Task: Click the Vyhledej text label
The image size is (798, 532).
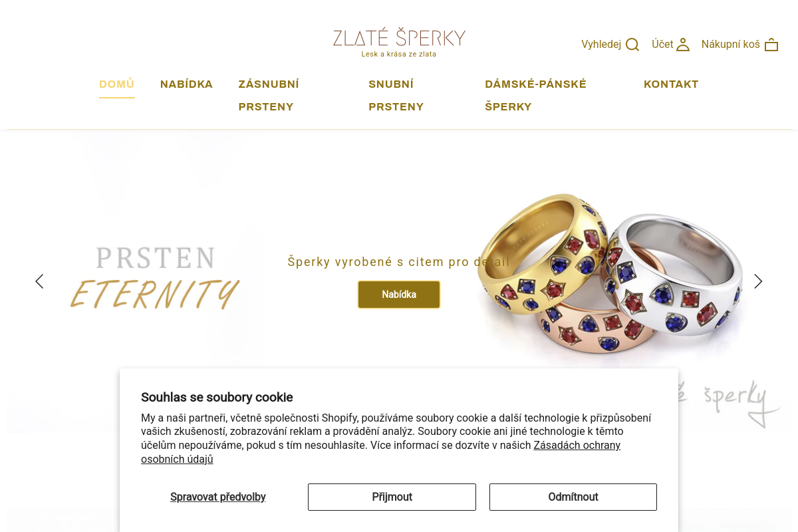Action: (602, 44)
